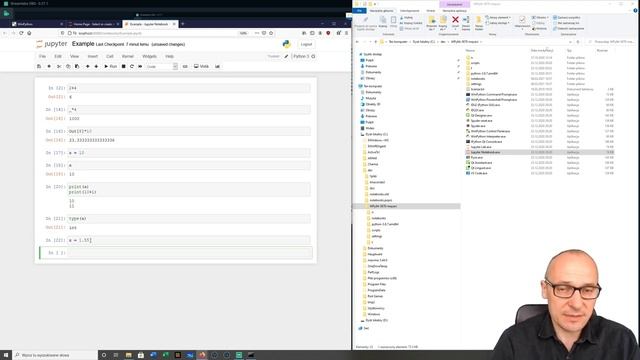Screen dimensions: 640x360
Task: Open the Widgets menu in Jupyter
Action: [x=149, y=56]
